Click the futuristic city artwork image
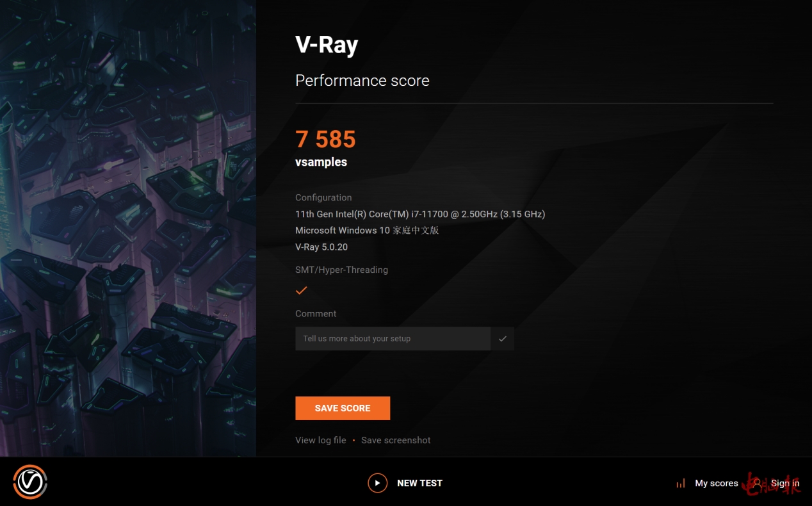Image resolution: width=812 pixels, height=506 pixels. 128,228
